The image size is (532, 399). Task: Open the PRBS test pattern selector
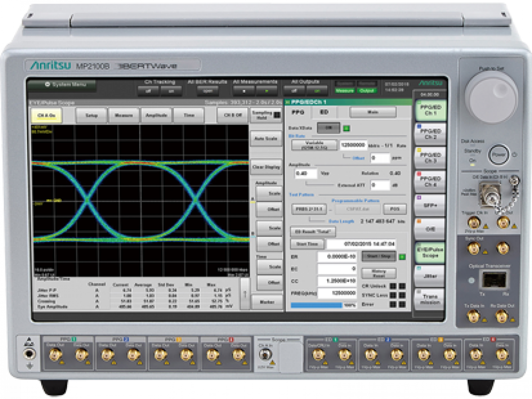pyautogui.click(x=309, y=209)
